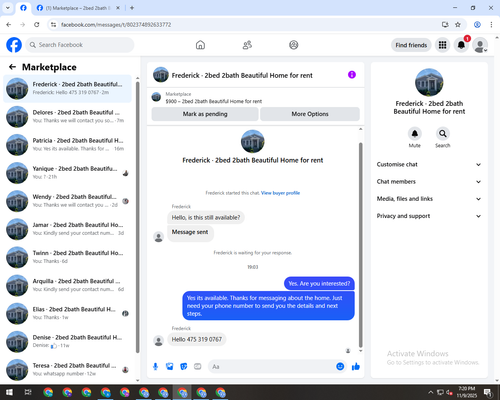Image resolution: width=500 pixels, height=400 pixels.
Task: Open the Home feed icon
Action: pyautogui.click(x=200, y=45)
